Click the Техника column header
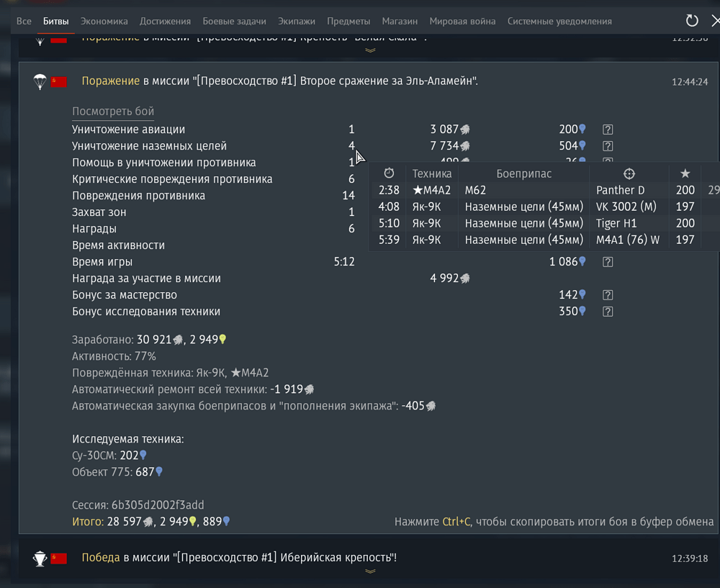Screen dimensions: 720x588 [431, 173]
